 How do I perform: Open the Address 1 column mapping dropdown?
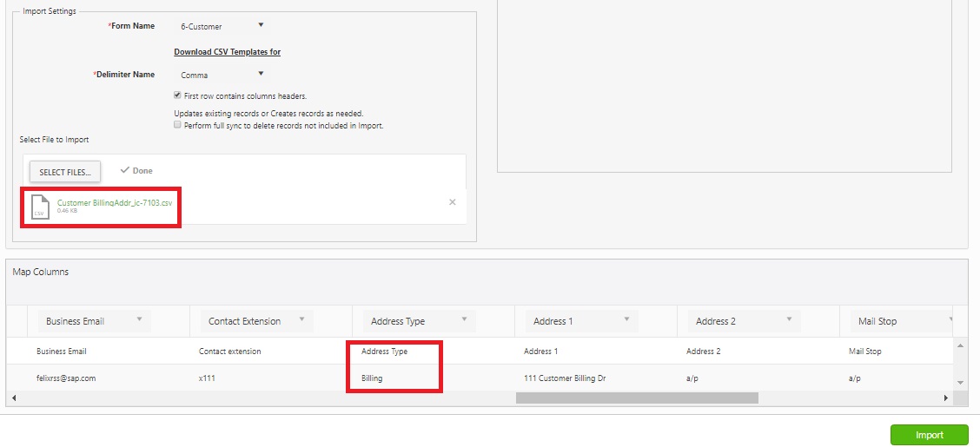pyautogui.click(x=582, y=321)
